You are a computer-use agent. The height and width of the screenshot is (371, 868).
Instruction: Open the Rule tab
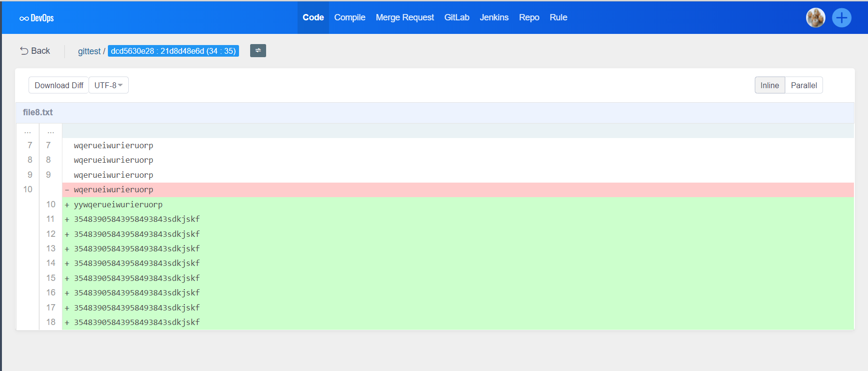tap(558, 17)
